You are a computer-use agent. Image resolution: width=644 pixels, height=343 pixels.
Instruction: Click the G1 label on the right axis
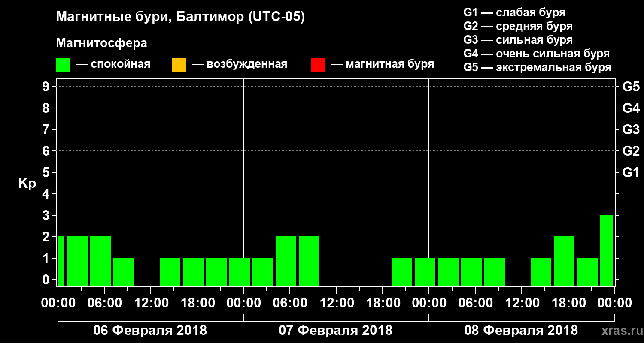point(631,172)
